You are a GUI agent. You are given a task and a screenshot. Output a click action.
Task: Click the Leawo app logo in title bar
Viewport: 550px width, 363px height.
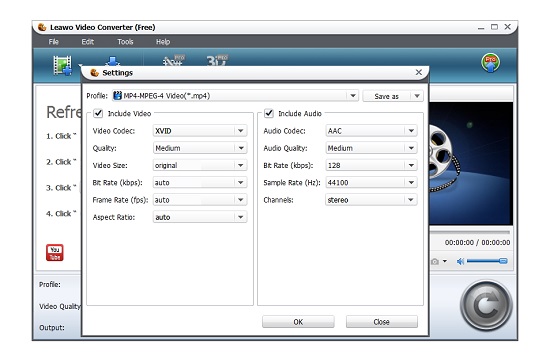42,27
